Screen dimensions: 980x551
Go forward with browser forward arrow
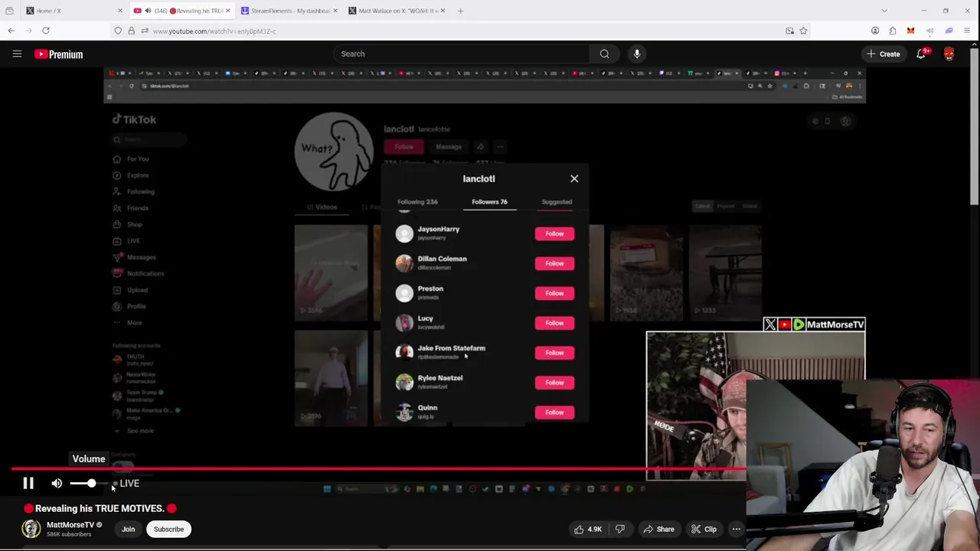[x=28, y=31]
